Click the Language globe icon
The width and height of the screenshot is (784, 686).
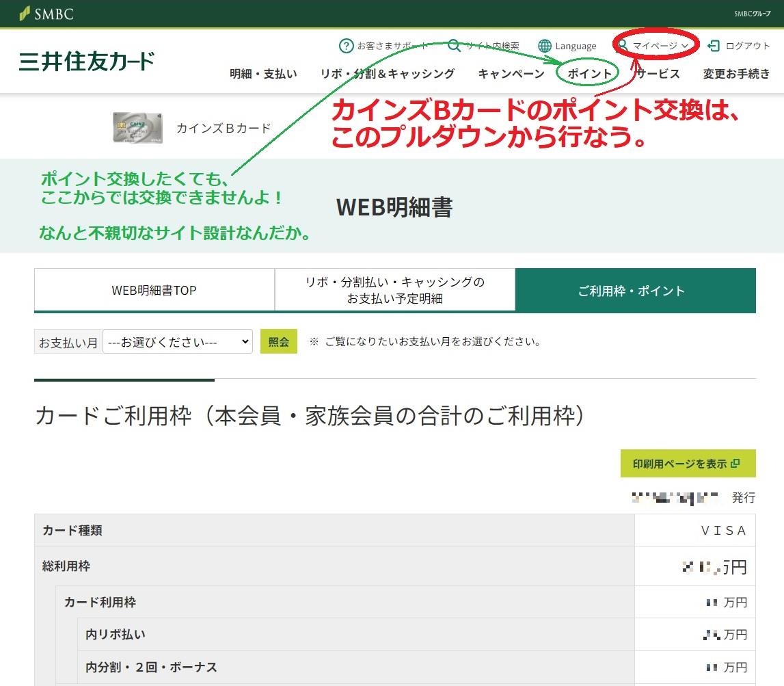[x=545, y=46]
